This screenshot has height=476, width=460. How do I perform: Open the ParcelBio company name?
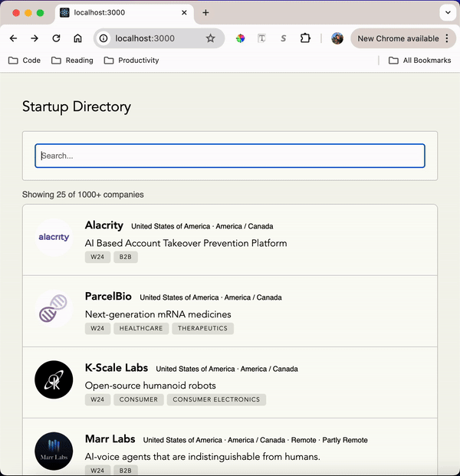[108, 297]
